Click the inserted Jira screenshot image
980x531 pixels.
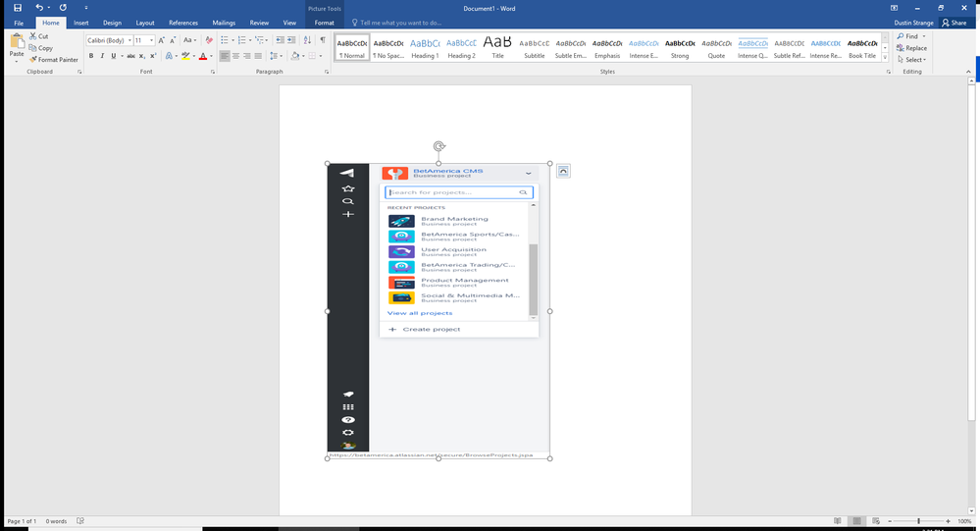[x=438, y=311]
